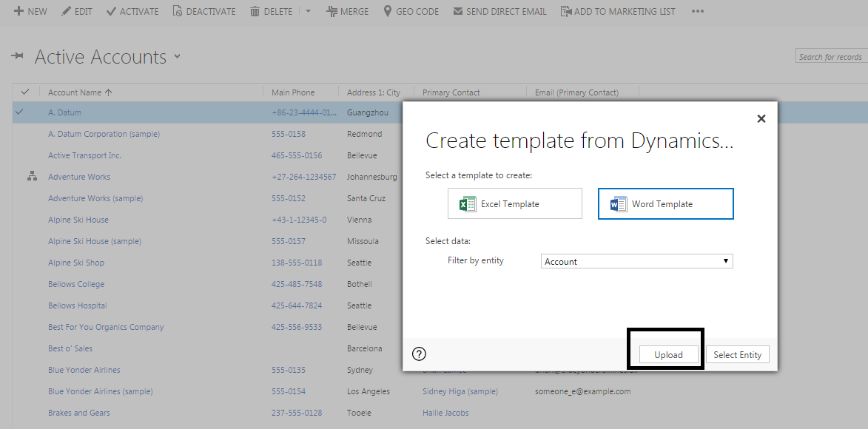Click the SEND DIRECT EMAIL envelope icon
Image resolution: width=868 pixels, height=429 pixels.
pos(458,11)
